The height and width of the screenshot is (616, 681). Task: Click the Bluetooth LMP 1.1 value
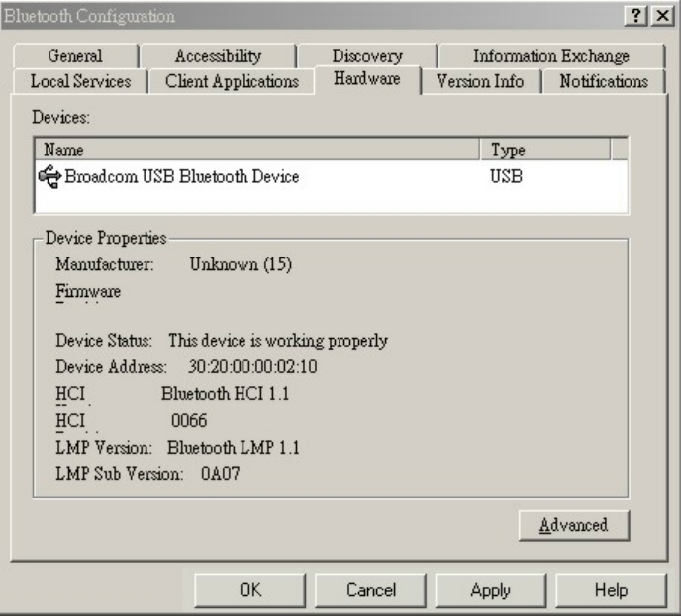pos(234,448)
